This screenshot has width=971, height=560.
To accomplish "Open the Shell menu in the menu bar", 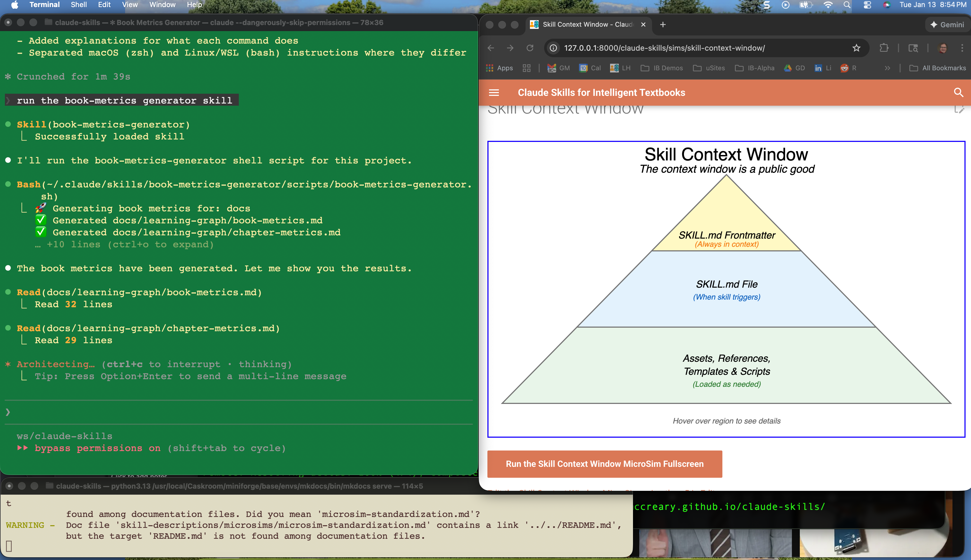I will [79, 5].
